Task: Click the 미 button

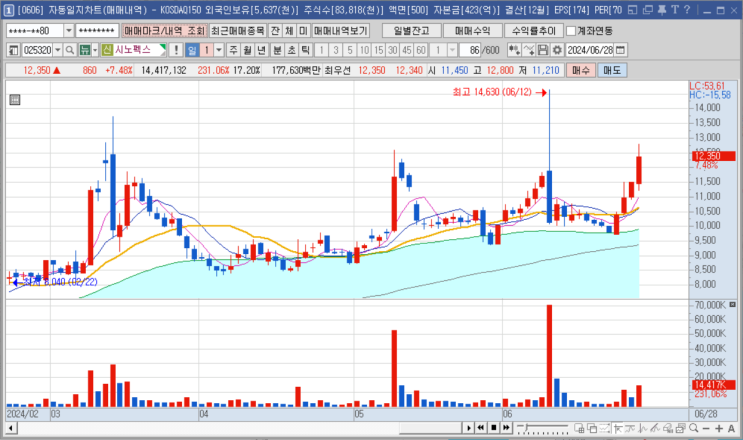Action: (x=303, y=31)
